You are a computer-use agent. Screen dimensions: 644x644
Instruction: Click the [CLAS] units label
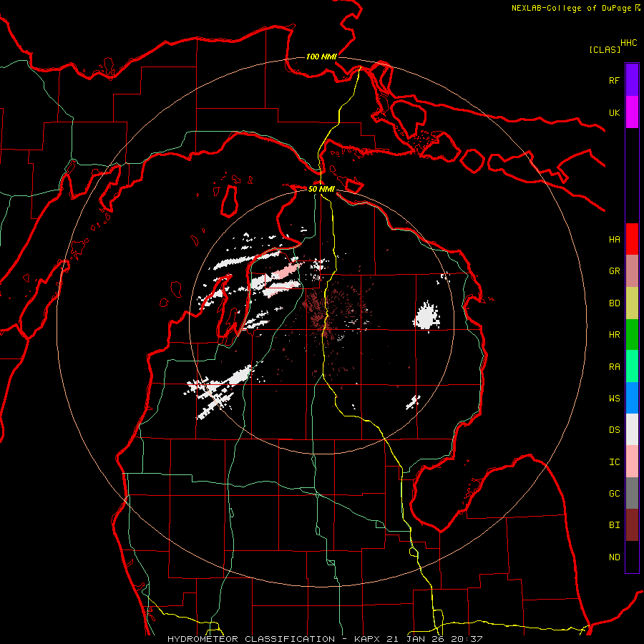pyautogui.click(x=605, y=49)
